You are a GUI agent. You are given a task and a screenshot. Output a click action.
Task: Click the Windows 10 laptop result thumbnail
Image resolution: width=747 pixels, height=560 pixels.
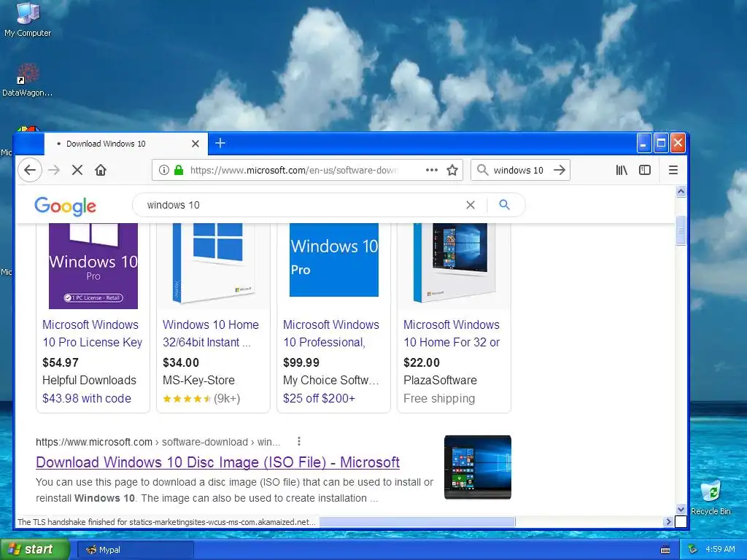tap(477, 467)
